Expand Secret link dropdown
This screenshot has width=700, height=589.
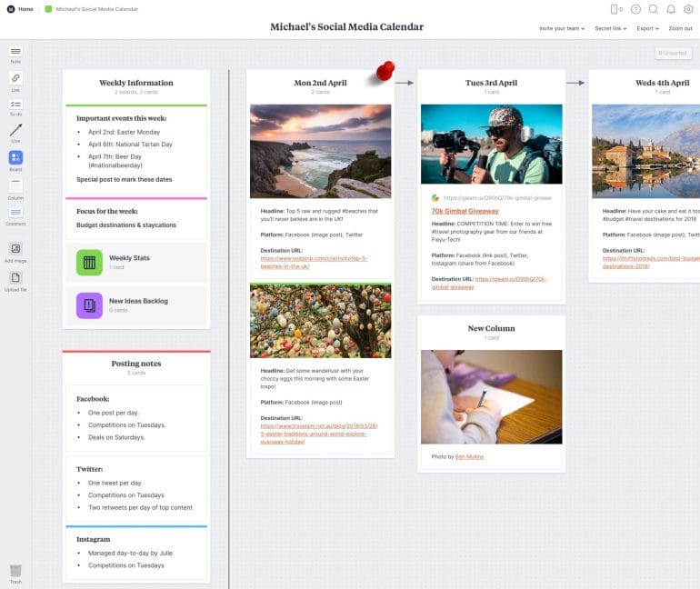611,28
